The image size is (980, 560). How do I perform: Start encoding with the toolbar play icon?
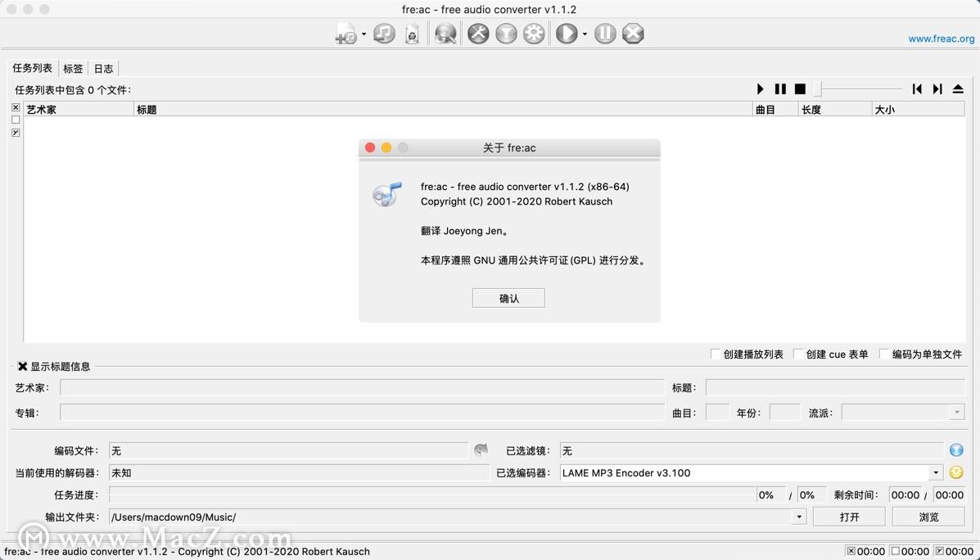pos(567,33)
